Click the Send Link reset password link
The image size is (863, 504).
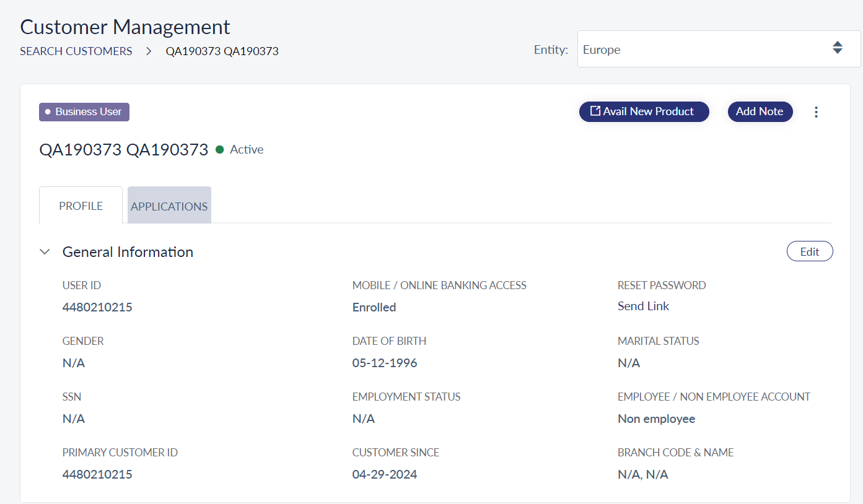(x=643, y=306)
